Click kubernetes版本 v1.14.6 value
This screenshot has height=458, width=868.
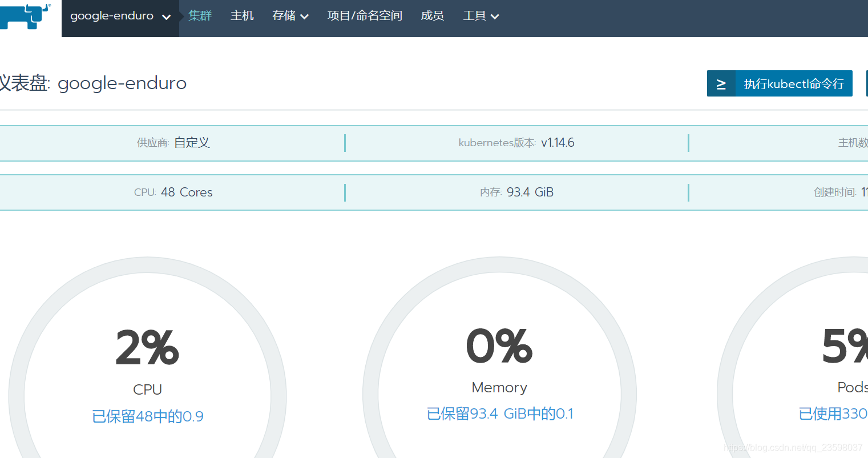pyautogui.click(x=558, y=143)
